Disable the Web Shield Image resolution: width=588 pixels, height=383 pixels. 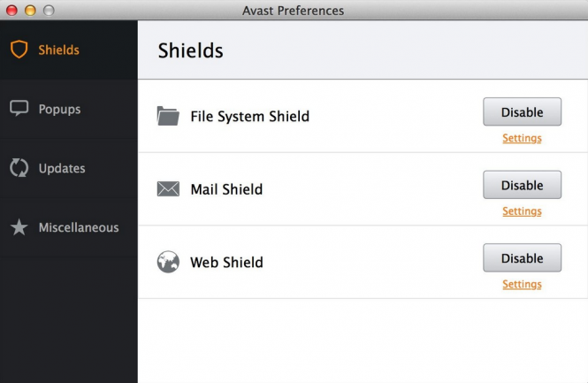(x=522, y=257)
